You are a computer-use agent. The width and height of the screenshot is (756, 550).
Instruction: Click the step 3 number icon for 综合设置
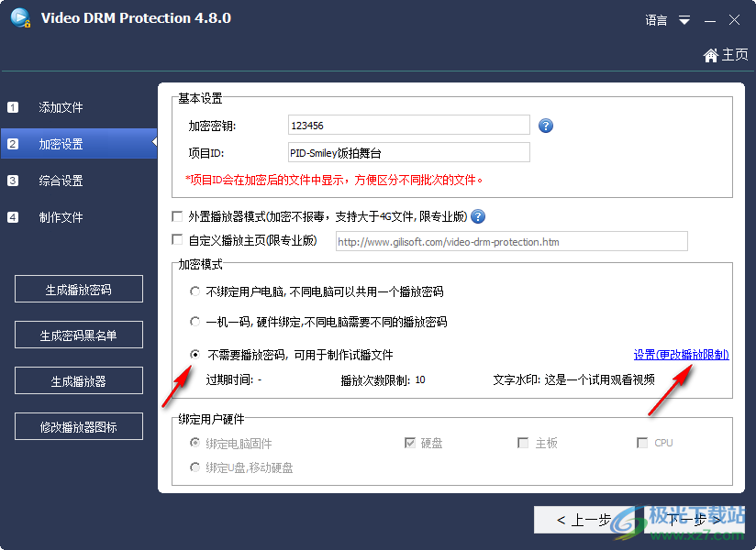13,181
